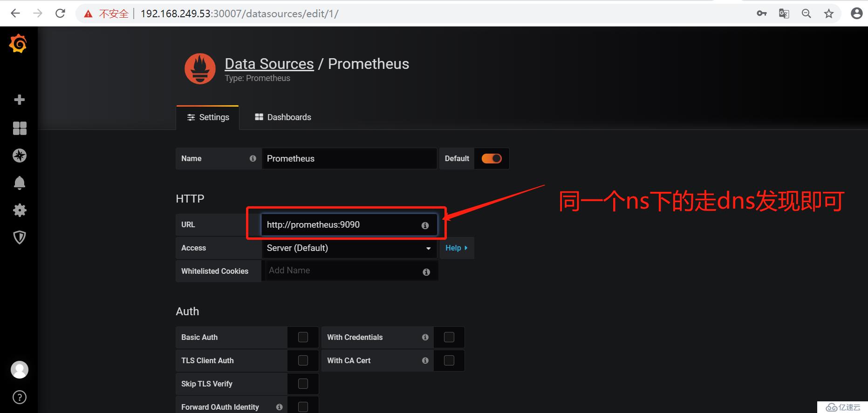Screen dimensions: 868x413
Task: Click the browser back arrow
Action: (x=15, y=14)
